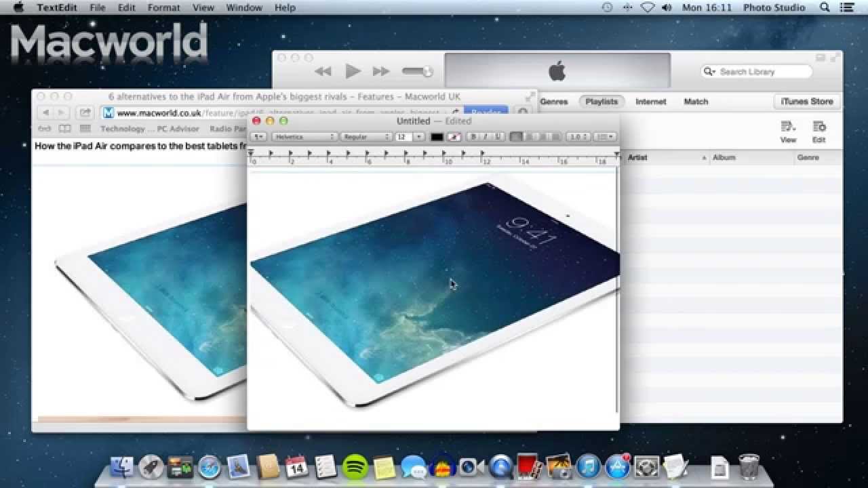The image size is (868, 488).
Task: Click the volume icon in menu bar
Action: (667, 7)
